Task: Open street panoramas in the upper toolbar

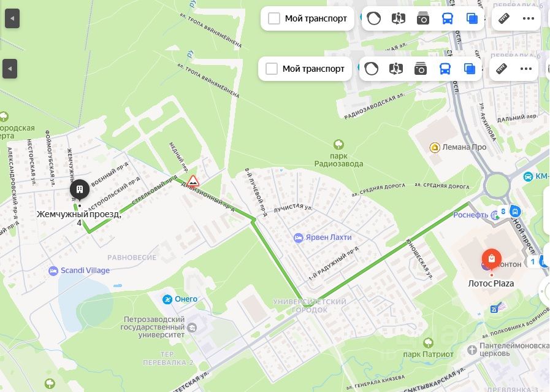Action: (x=399, y=18)
